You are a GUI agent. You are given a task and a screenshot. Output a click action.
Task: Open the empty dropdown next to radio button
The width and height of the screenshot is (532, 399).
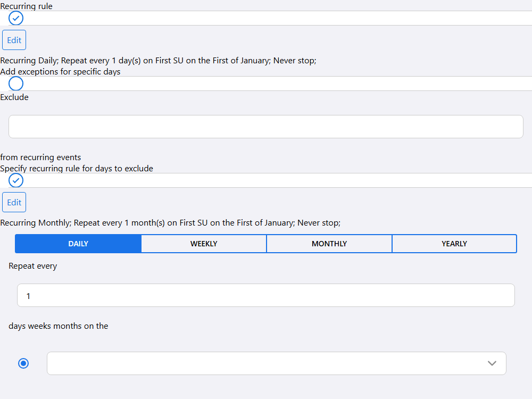(266, 363)
